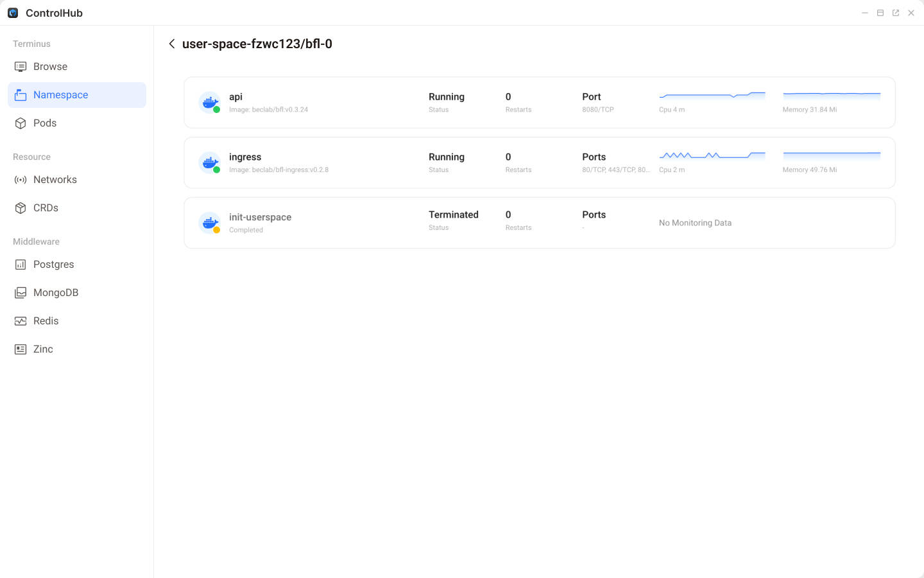Open the CRDs resource page
This screenshot has width=924, height=578.
(77, 208)
